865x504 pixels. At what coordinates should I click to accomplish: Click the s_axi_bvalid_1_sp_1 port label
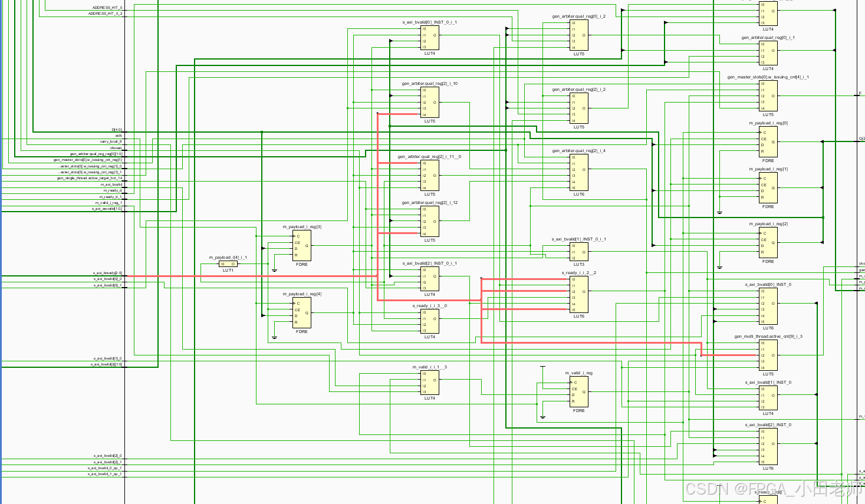coord(105,474)
